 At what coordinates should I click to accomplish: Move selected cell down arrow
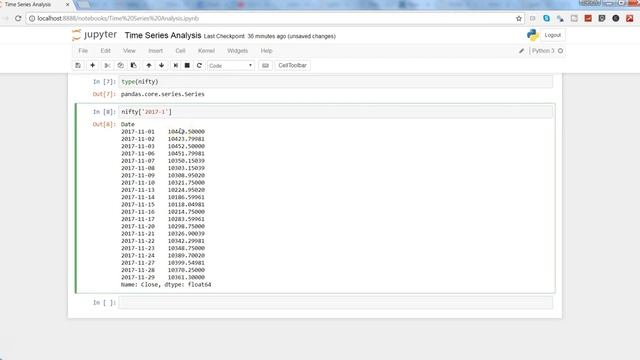[x=162, y=65]
